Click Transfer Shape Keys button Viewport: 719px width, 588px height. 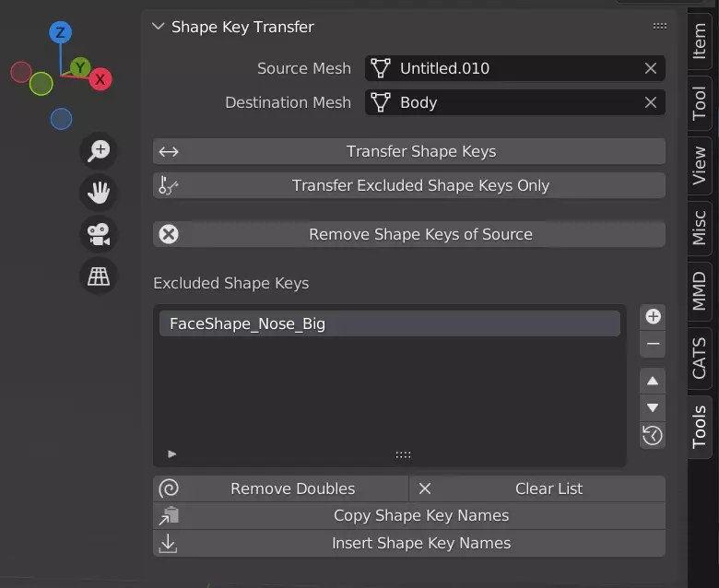[409, 151]
